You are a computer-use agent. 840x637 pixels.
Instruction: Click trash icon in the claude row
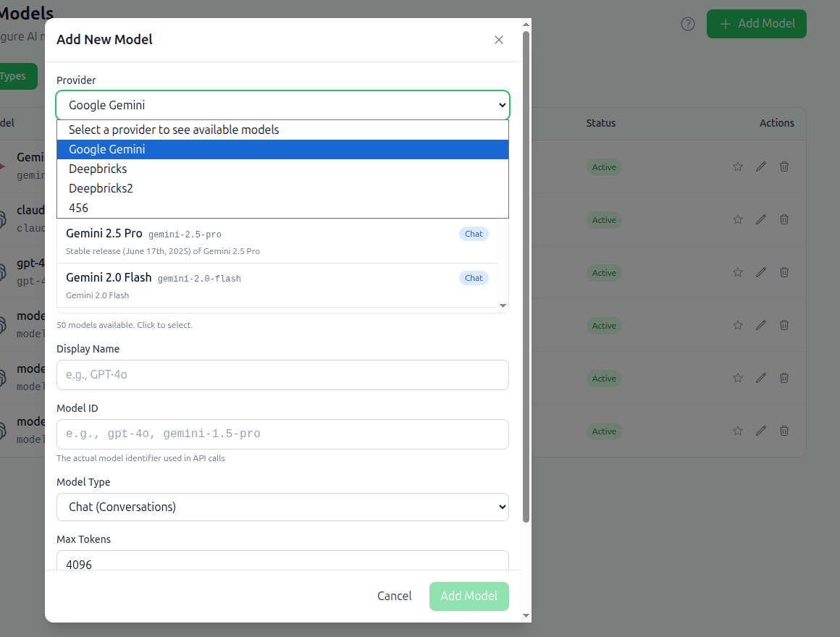[x=784, y=219]
